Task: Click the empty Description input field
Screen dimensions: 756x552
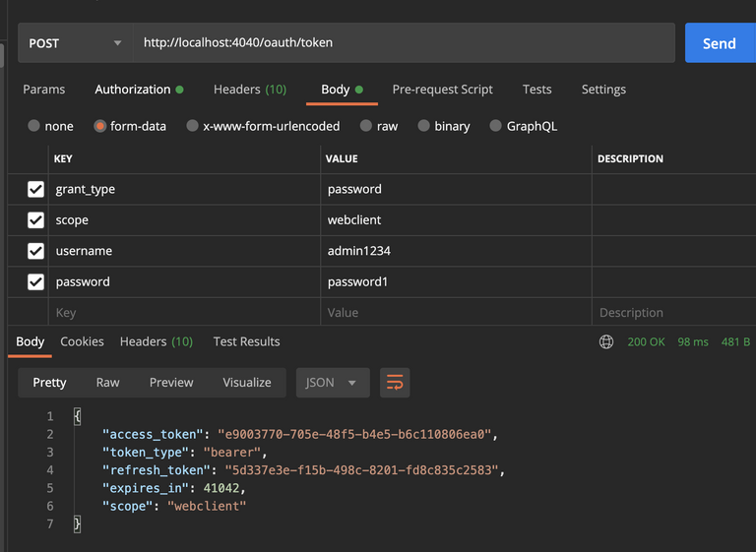Action: click(674, 313)
